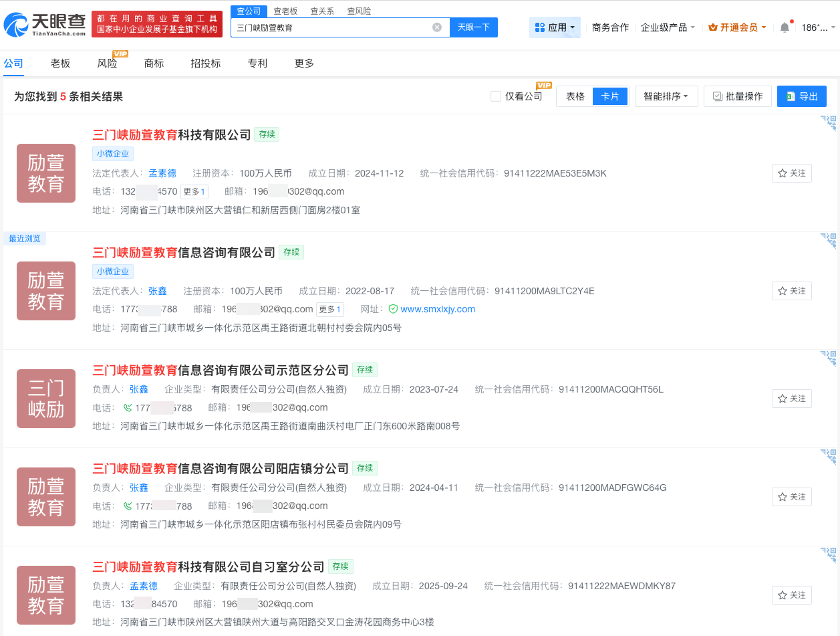
Task: Expand 更多1 emails for 信息咨询有限公司
Action: click(330, 309)
